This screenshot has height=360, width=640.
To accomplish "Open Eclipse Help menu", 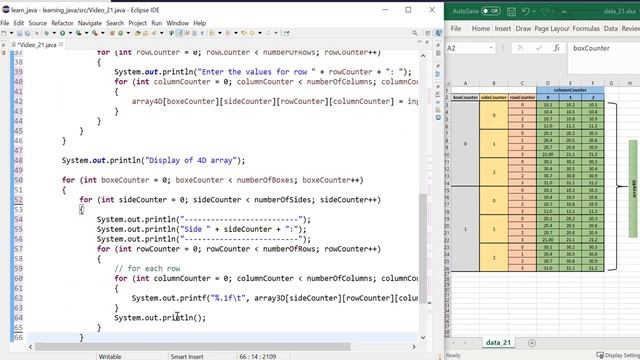I will [x=200, y=23].
